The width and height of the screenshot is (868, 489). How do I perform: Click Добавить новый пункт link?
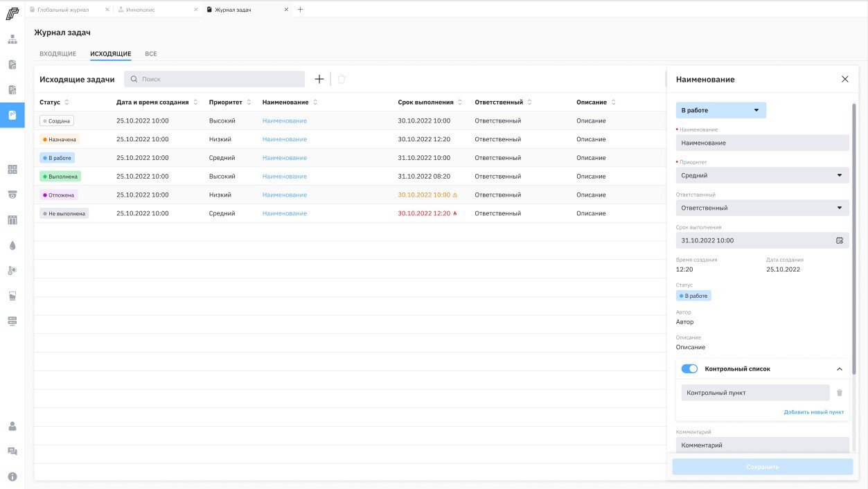pos(813,412)
